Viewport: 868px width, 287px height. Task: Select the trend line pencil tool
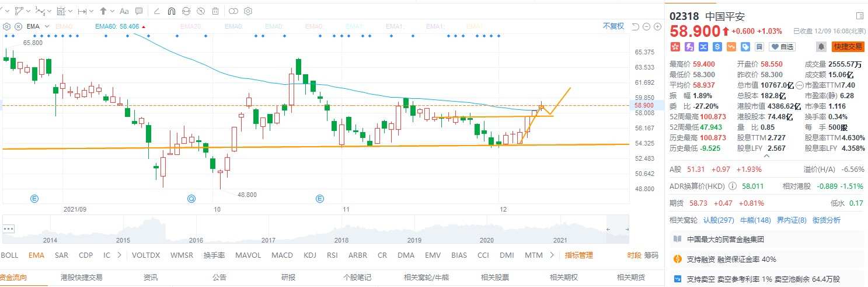(156, 11)
